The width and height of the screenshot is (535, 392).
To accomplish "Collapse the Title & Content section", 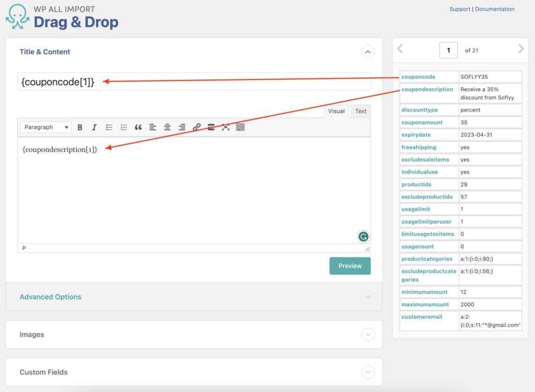I will coord(368,52).
